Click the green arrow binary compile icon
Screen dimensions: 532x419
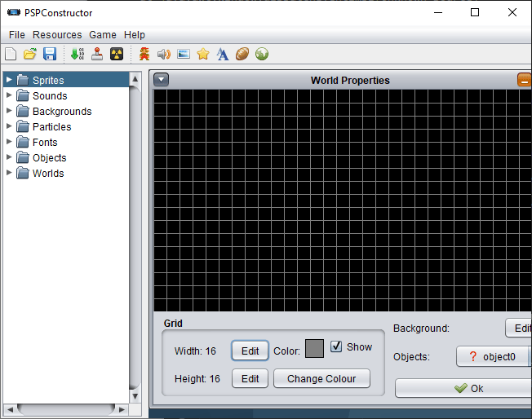tap(78, 55)
